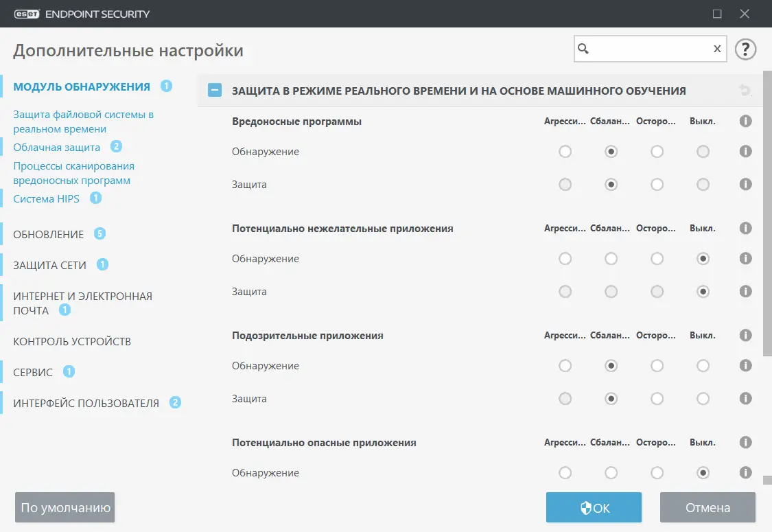Open info tooltip for Потенциально опасные приложения
Screen dimensions: 772x532
pos(745,442)
